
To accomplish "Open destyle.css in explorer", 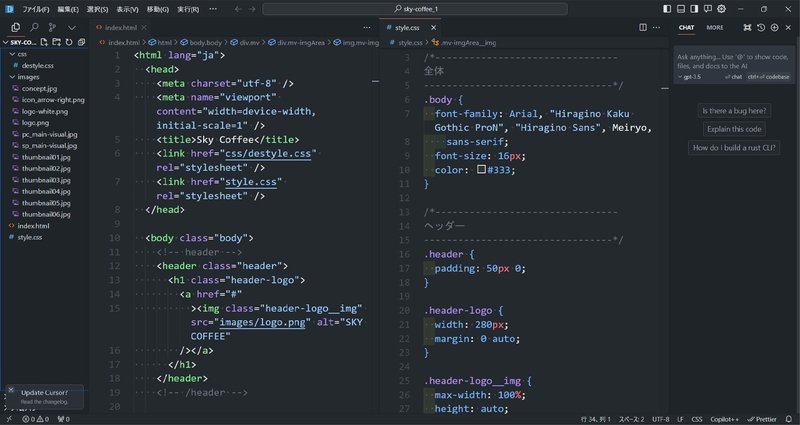I will (x=37, y=65).
